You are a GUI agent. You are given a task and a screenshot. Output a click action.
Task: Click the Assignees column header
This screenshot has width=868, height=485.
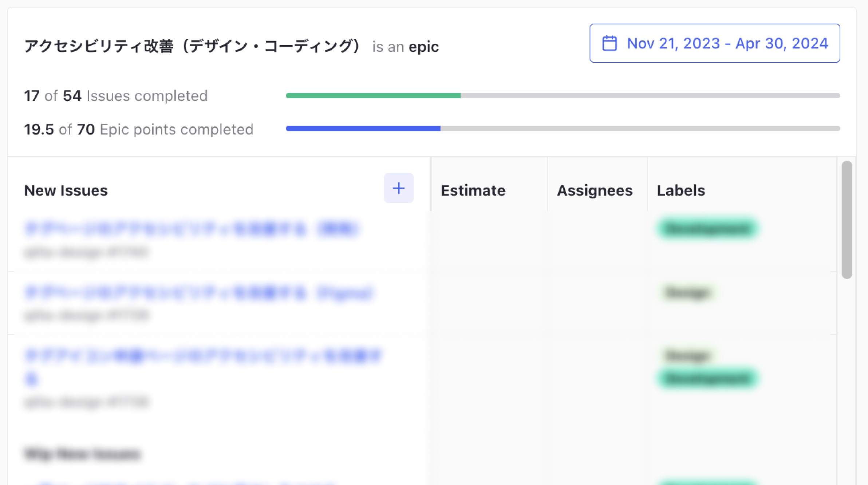pos(595,190)
